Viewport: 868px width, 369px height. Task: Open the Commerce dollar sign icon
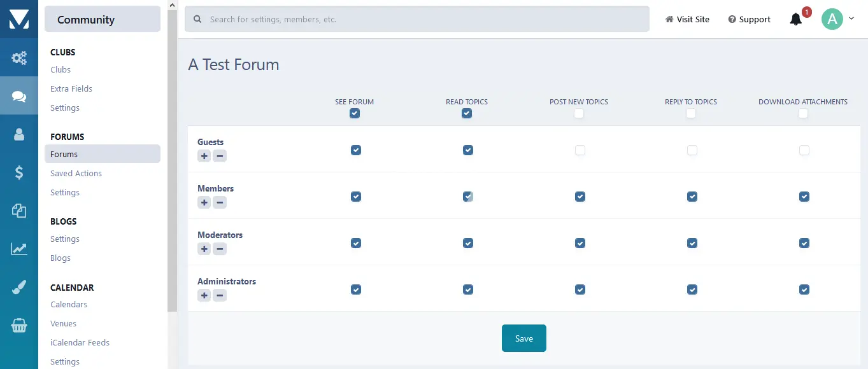coord(19,172)
